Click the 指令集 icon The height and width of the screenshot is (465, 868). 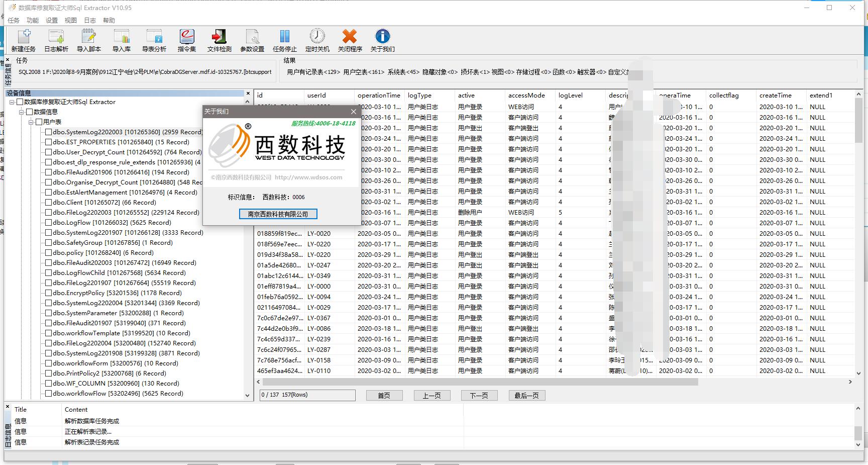coord(187,40)
